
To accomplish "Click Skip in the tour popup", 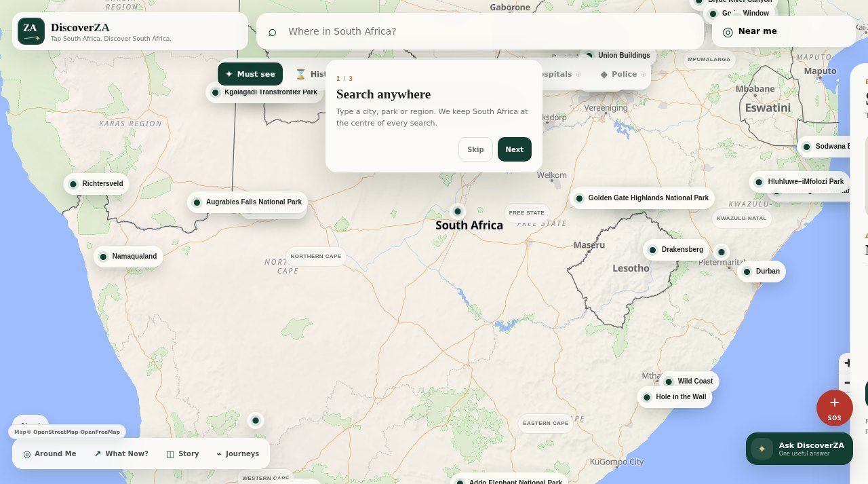I will (475, 149).
